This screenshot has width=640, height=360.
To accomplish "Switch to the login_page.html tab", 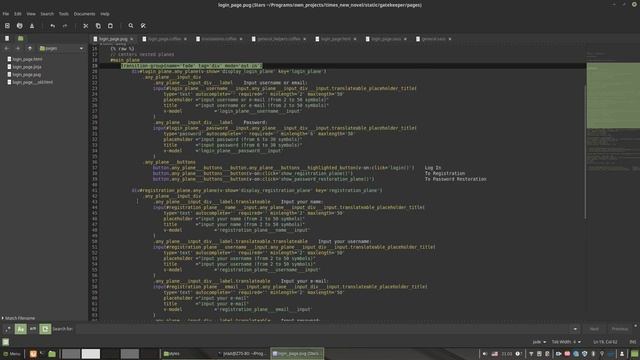I will click(x=336, y=39).
